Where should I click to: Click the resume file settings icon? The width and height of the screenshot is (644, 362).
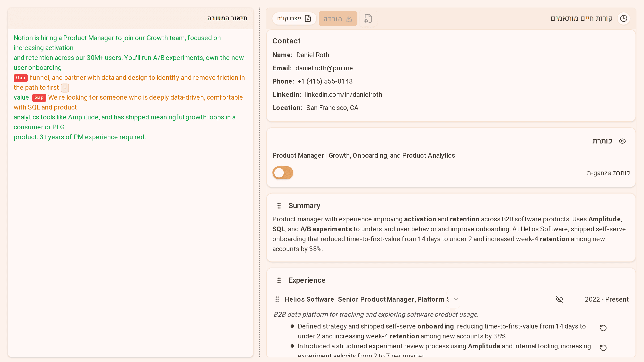(x=368, y=18)
